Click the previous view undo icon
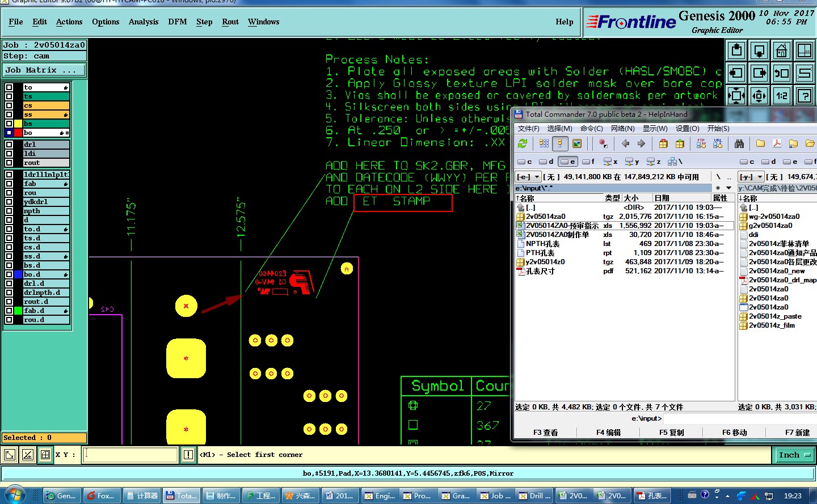Screen dimensions: 817x504 pos(782,73)
